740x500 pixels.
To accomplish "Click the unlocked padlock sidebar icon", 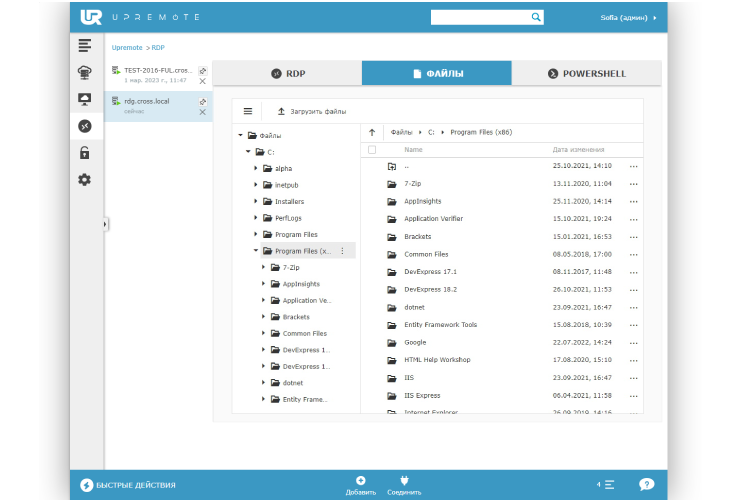I will [x=85, y=153].
